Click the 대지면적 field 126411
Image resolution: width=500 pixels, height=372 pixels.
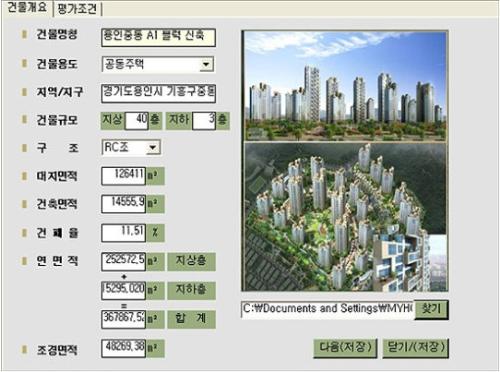(x=123, y=176)
